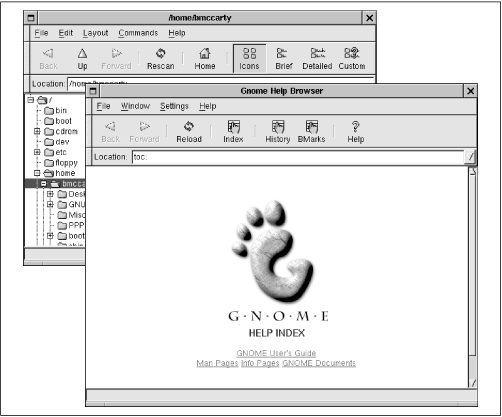Click the toc: Location input field
The width and height of the screenshot is (502, 417).
click(298, 157)
